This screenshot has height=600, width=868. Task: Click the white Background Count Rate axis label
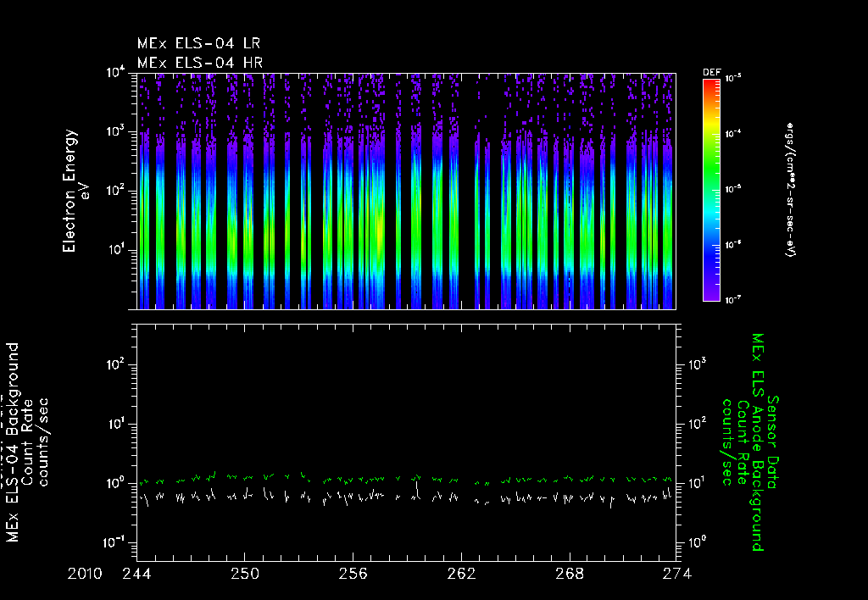pos(30,441)
